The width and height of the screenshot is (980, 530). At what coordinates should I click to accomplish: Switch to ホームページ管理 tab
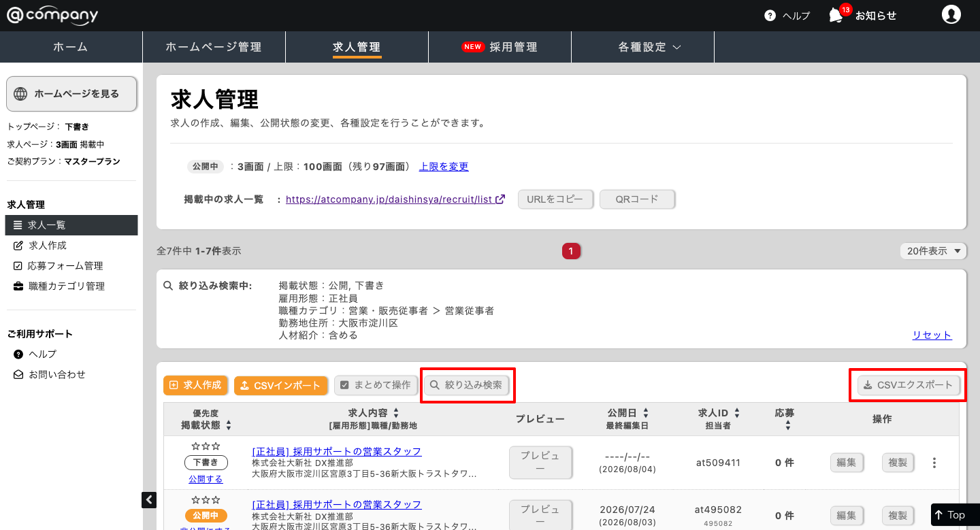point(214,47)
